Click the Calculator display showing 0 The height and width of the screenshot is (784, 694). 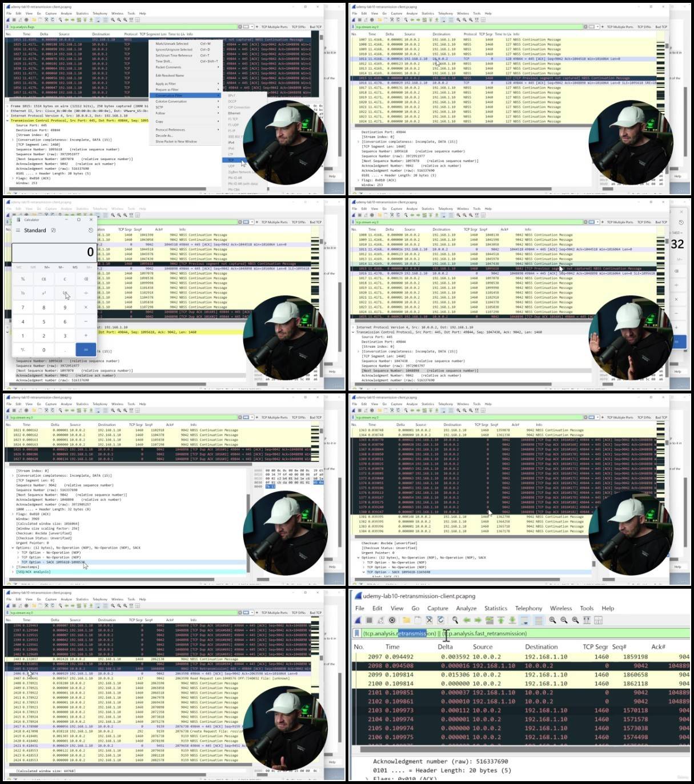54,252
